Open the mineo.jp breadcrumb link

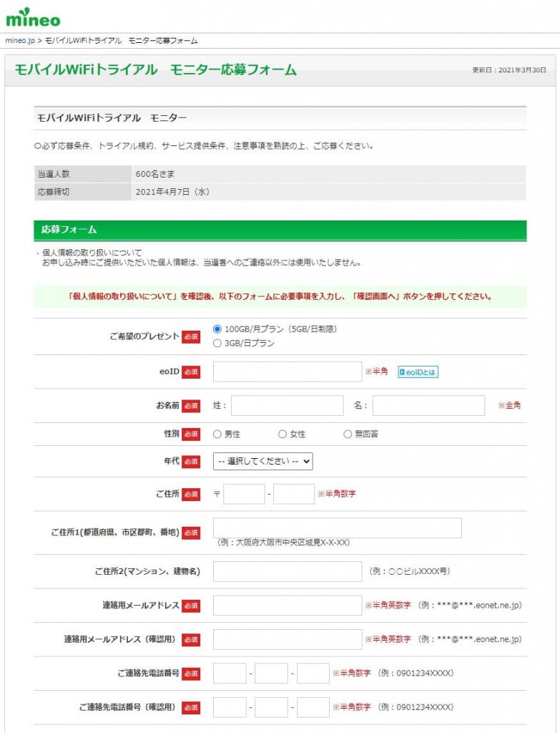[20, 41]
